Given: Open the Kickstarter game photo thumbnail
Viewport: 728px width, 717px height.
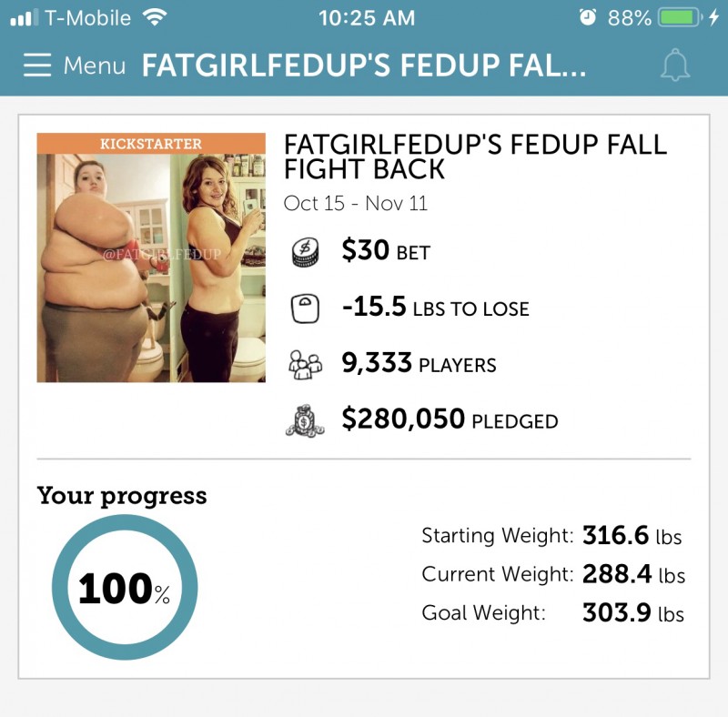Looking at the screenshot, I should coord(151,258).
